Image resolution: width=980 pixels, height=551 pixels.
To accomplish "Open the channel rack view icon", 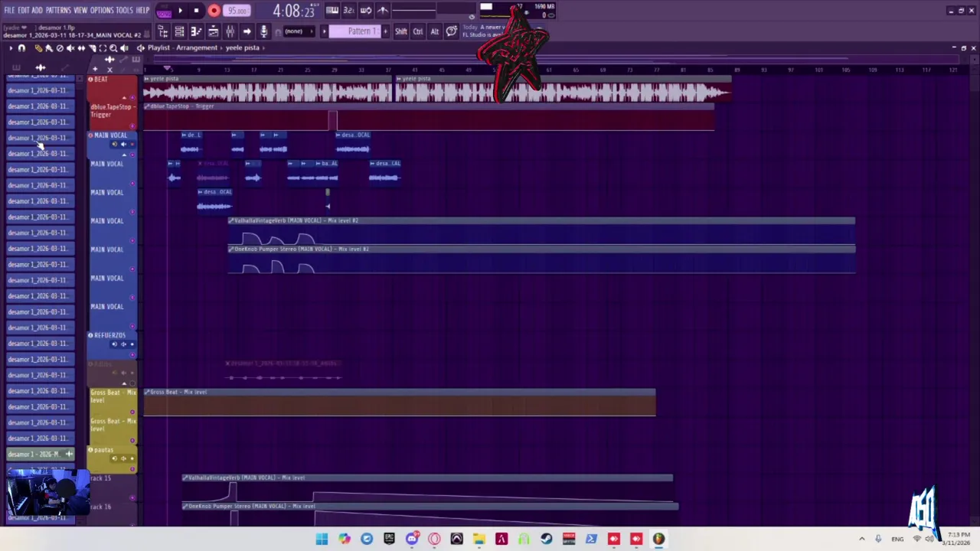I will pos(179,31).
